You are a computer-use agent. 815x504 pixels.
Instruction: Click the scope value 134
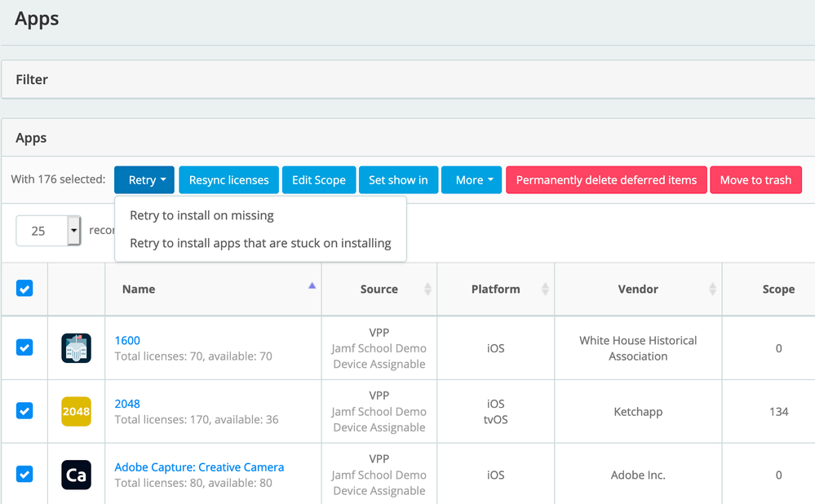[778, 412]
